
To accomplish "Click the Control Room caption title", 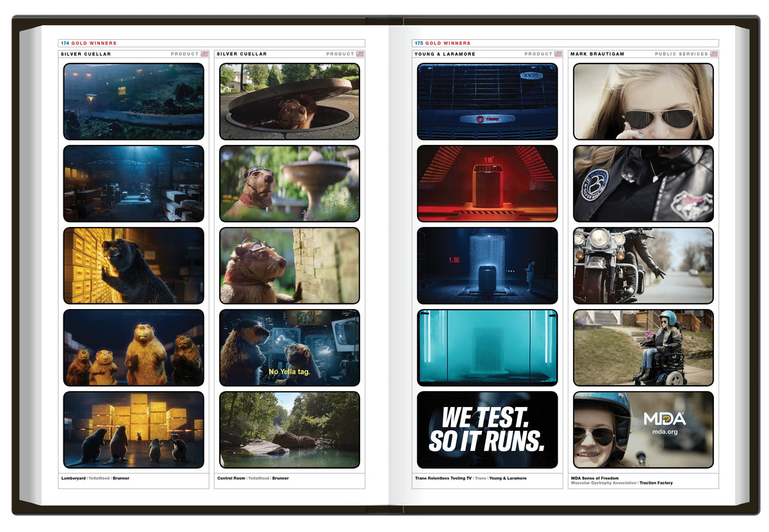I will coord(231,478).
